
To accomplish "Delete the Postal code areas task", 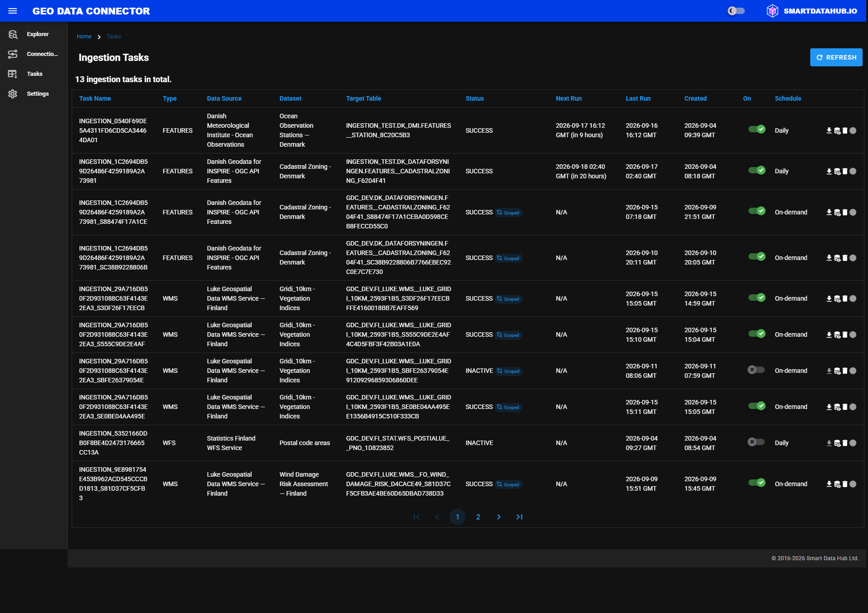I will 845,443.
